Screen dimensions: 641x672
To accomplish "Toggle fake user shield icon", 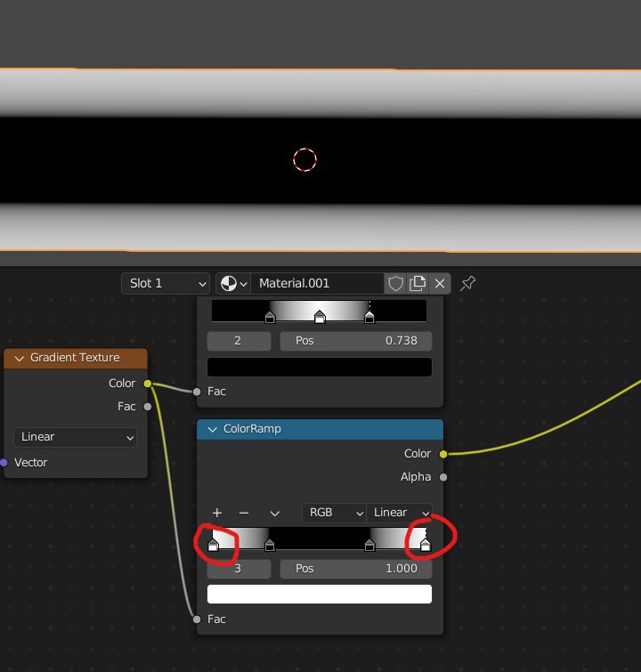I will (x=395, y=283).
